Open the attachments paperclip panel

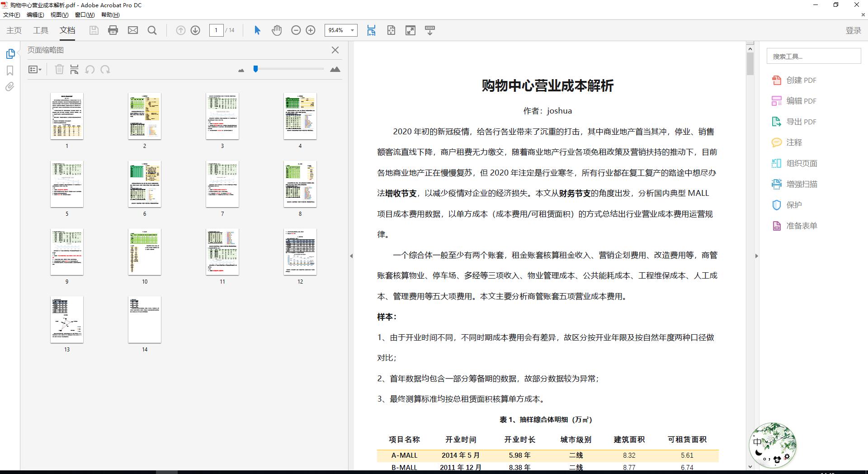pos(10,87)
